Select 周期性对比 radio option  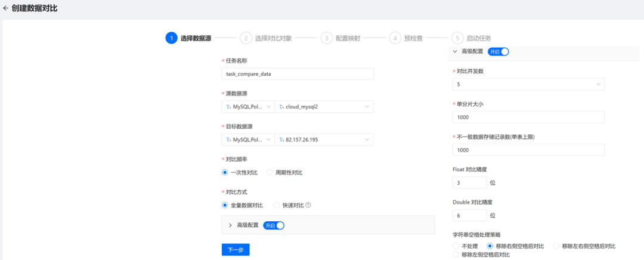click(270, 172)
